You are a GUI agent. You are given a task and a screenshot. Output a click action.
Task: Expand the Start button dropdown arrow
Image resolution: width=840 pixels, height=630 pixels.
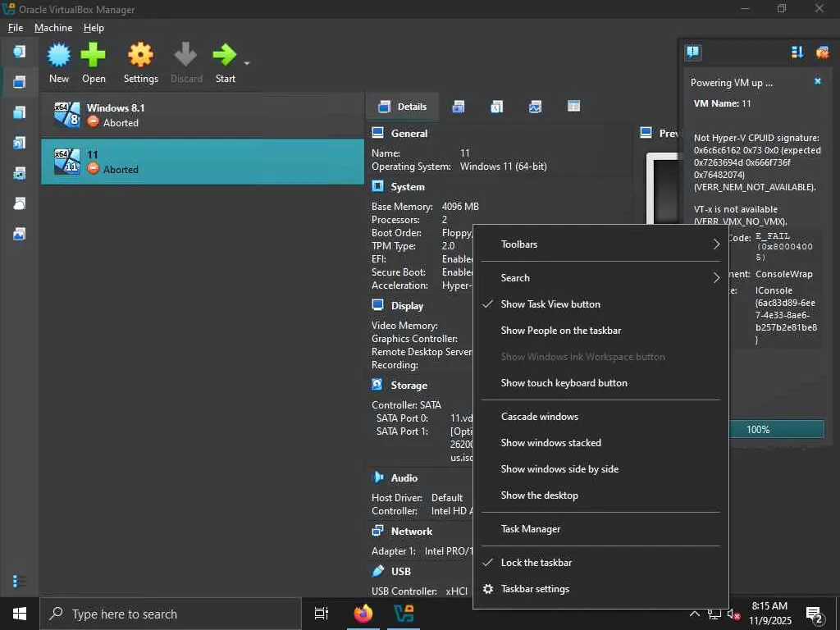tap(246, 63)
